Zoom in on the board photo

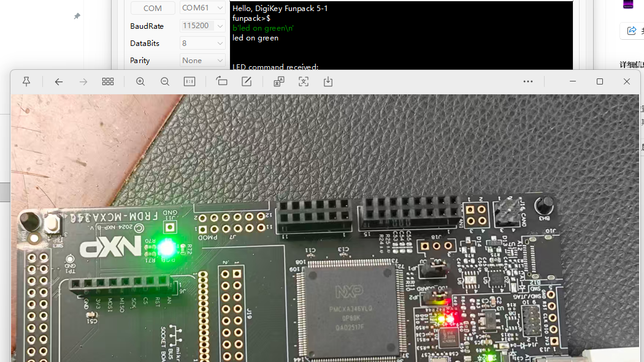click(140, 81)
